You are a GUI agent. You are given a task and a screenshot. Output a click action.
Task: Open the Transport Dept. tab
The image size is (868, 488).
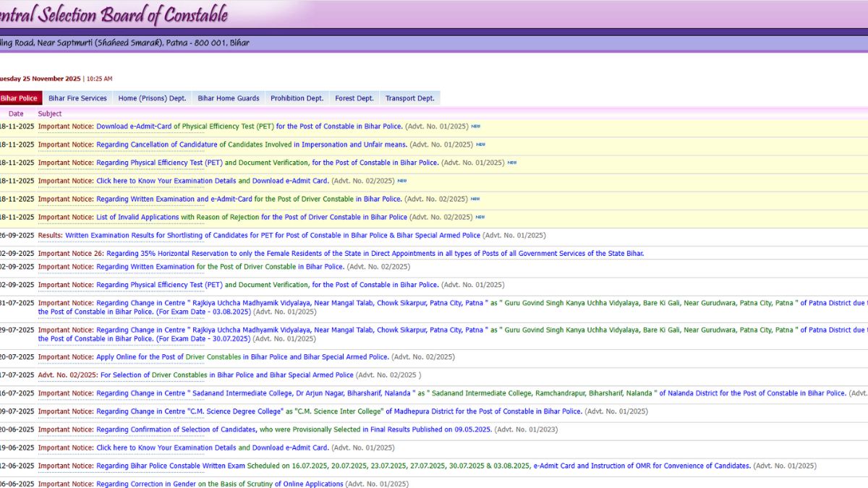(409, 98)
